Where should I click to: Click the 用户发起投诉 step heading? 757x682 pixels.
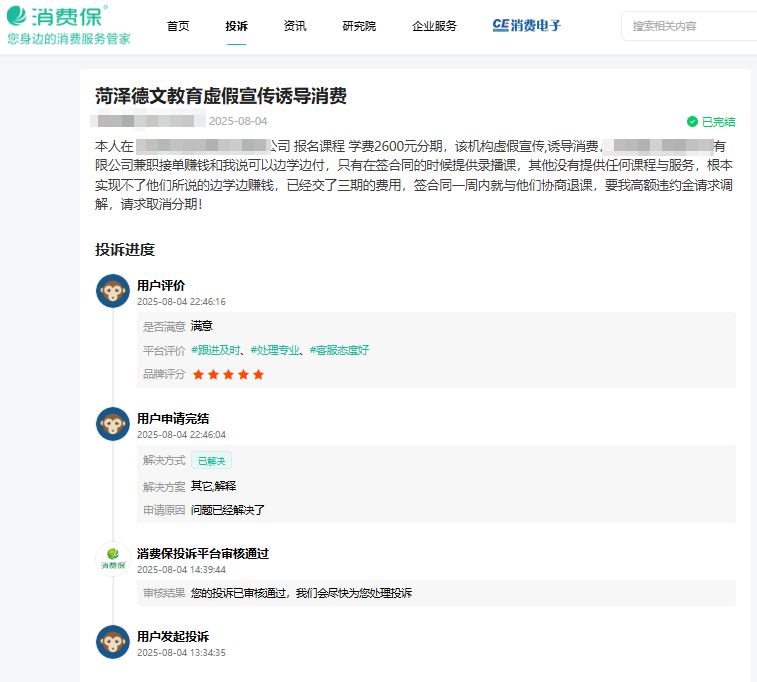(173, 637)
